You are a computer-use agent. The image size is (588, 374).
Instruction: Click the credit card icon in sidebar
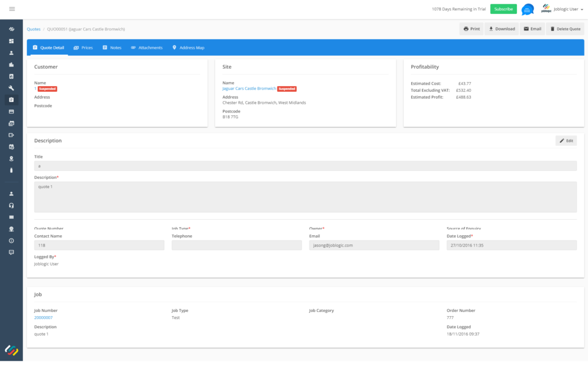[11, 111]
